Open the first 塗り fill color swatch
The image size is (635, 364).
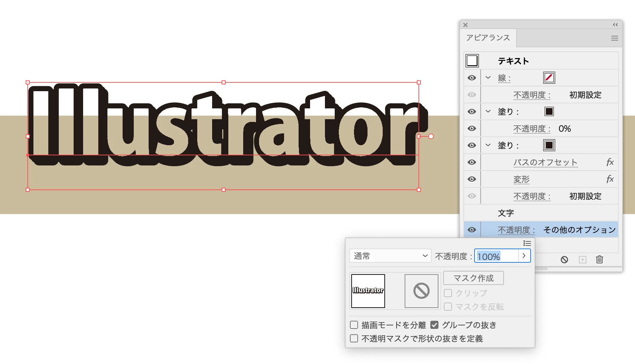point(549,111)
